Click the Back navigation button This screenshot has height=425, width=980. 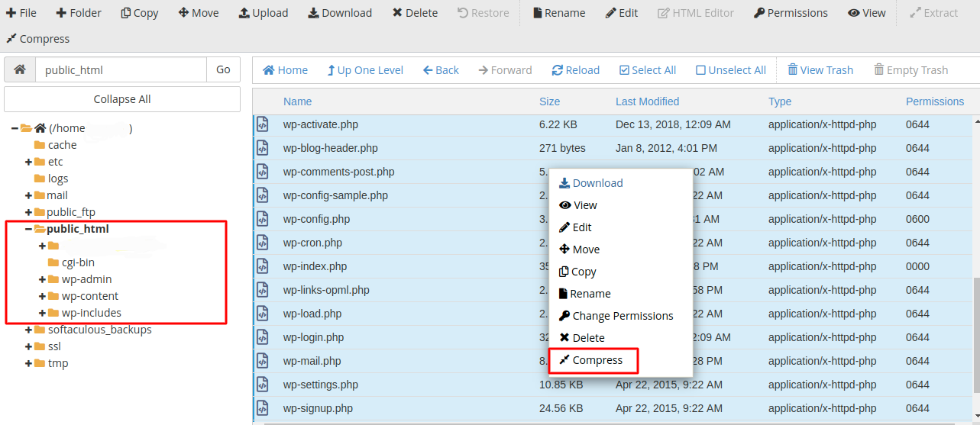point(441,70)
